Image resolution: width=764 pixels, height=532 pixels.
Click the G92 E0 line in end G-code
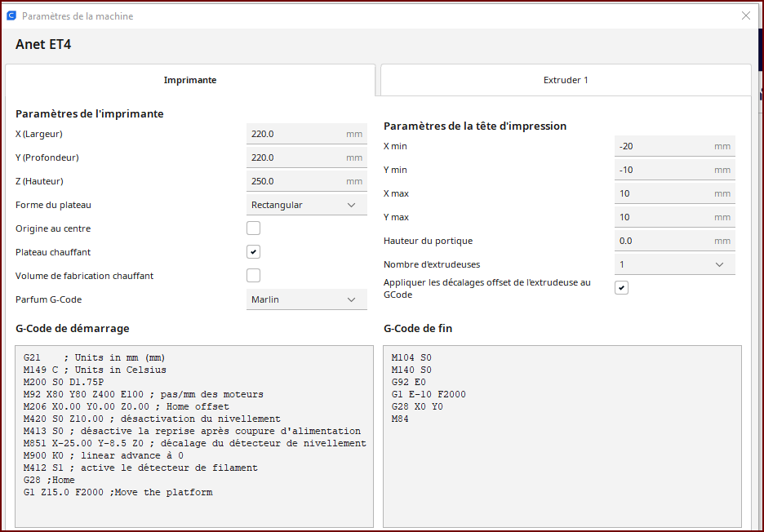(x=408, y=382)
